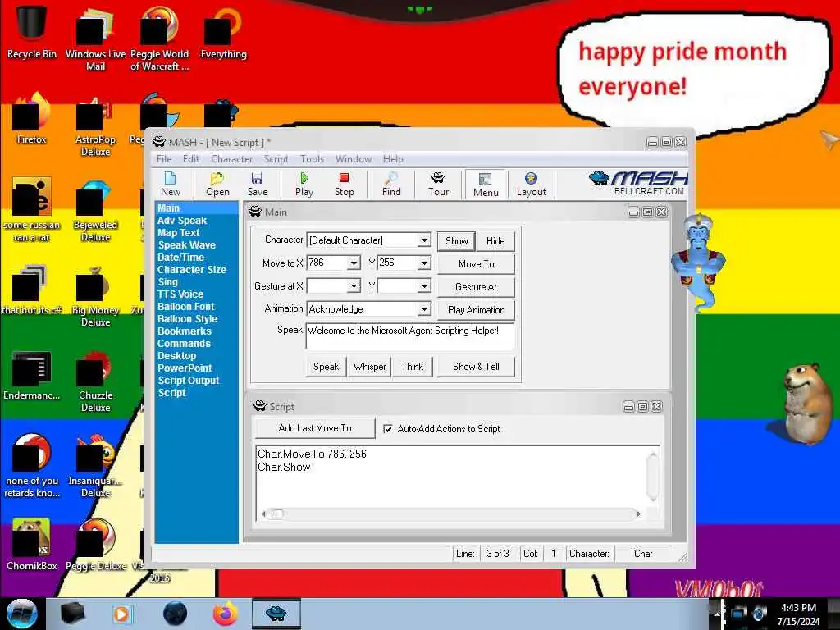Open the Script menu
Image resolution: width=840 pixels, height=630 pixels.
276,159
